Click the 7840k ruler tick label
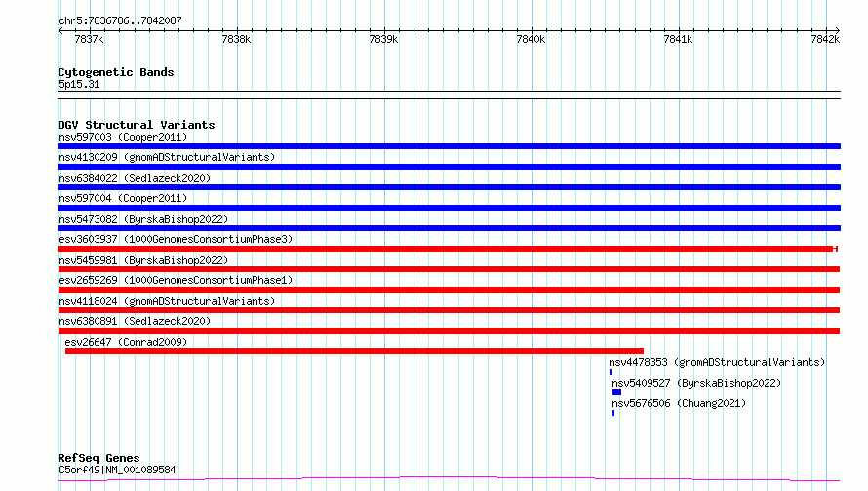The height and width of the screenshot is (491, 868). (531, 39)
